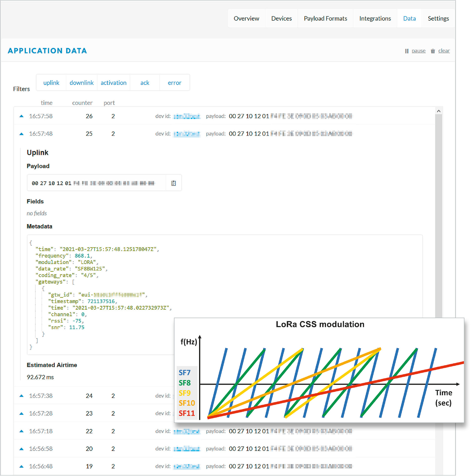
Task: Open the Integrations tab
Action: point(375,18)
